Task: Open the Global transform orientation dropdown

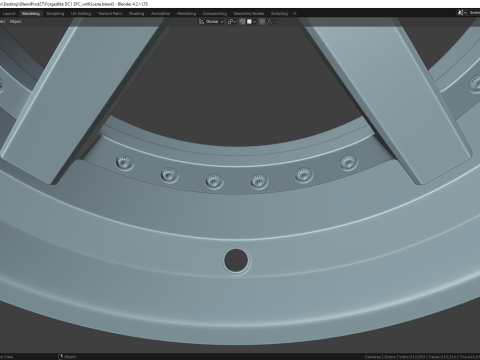Action: pyautogui.click(x=211, y=22)
